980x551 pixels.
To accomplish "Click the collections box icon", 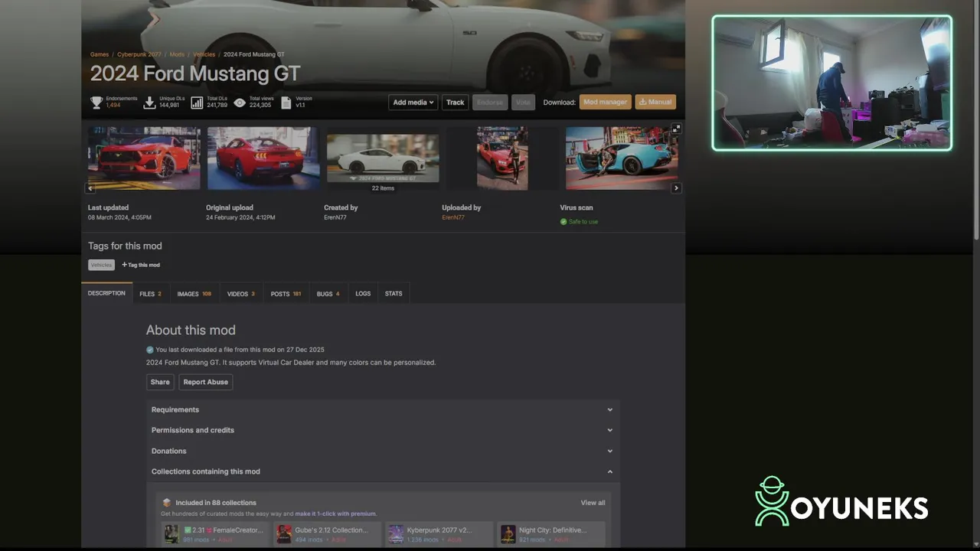I will click(166, 503).
